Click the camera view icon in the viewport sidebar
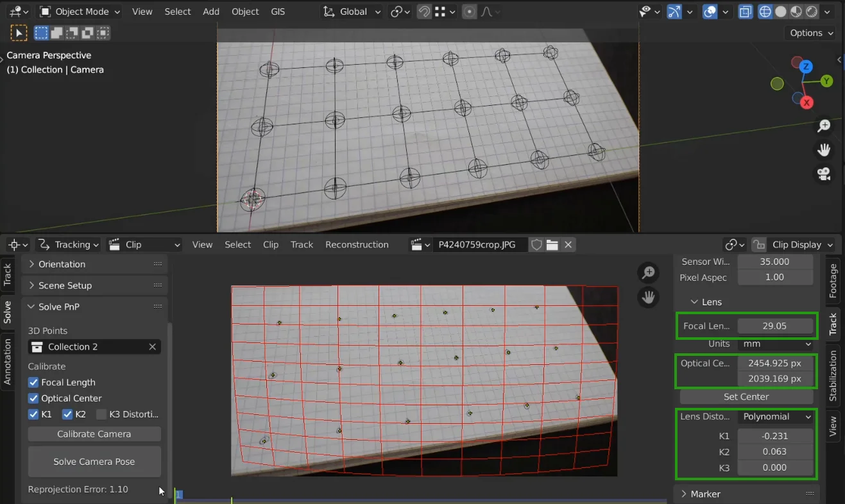This screenshot has height=504, width=845. coord(824,173)
